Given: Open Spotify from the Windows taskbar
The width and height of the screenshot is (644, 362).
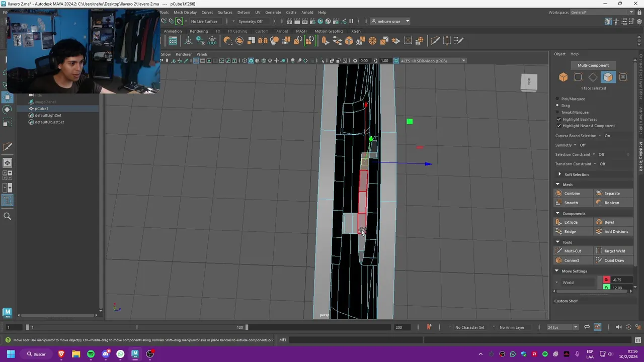Looking at the screenshot, I should (x=91, y=354).
